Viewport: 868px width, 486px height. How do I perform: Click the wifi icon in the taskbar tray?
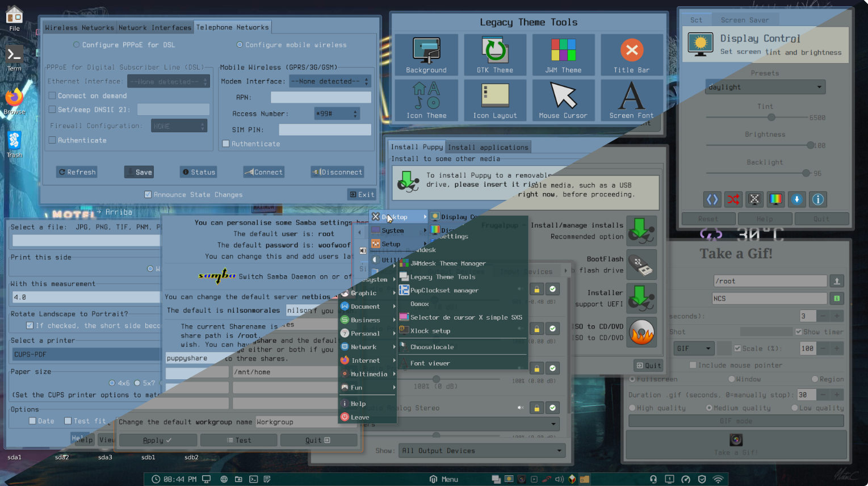[x=718, y=479]
